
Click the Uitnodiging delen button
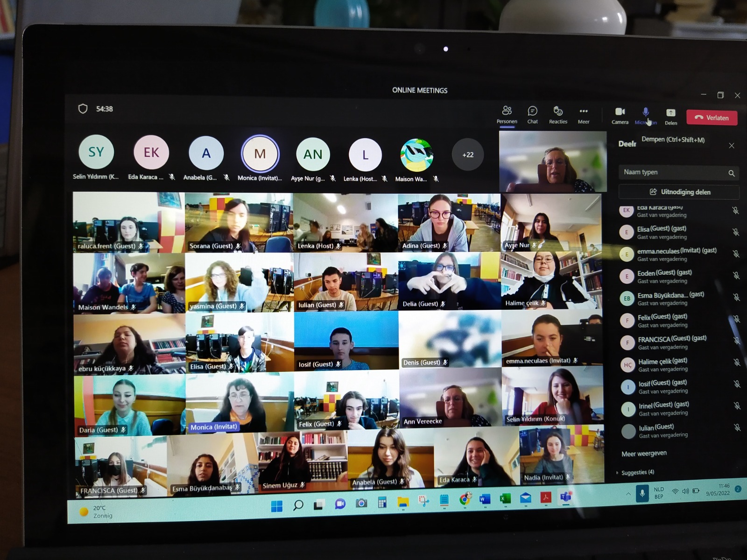(x=679, y=192)
